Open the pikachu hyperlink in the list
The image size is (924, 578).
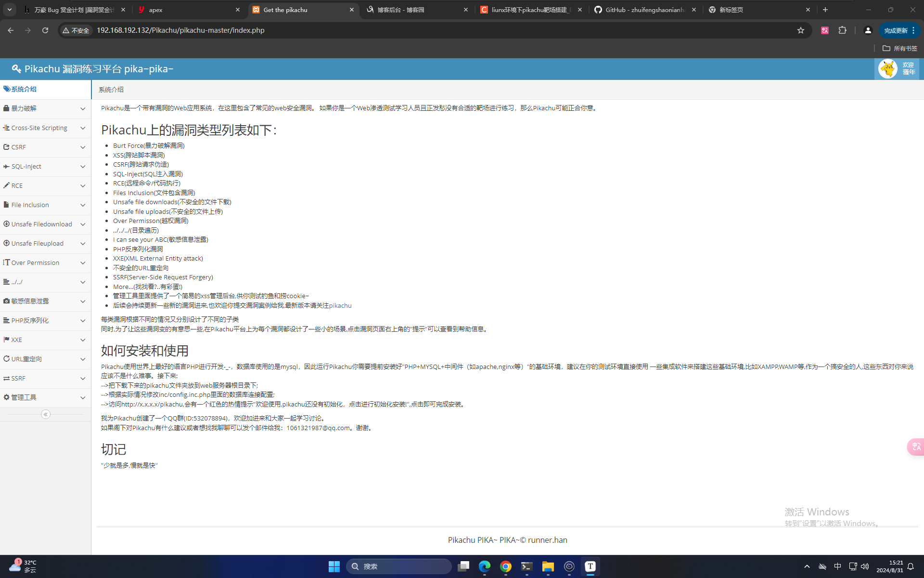pos(340,305)
